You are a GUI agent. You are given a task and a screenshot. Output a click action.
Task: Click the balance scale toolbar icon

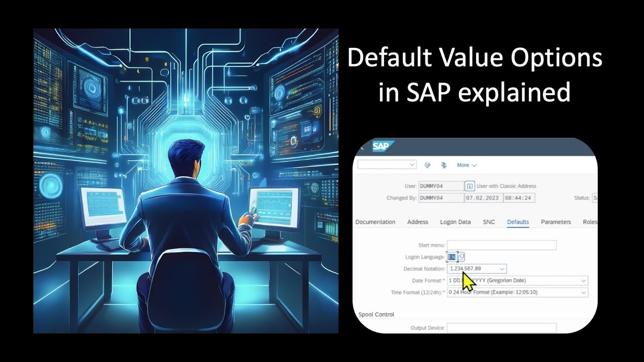coord(444,165)
